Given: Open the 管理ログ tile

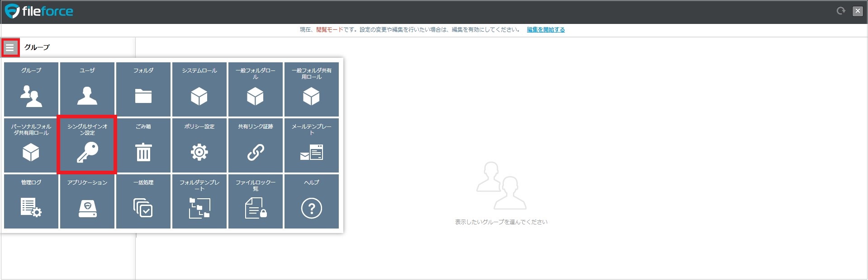Looking at the screenshot, I should [31, 201].
